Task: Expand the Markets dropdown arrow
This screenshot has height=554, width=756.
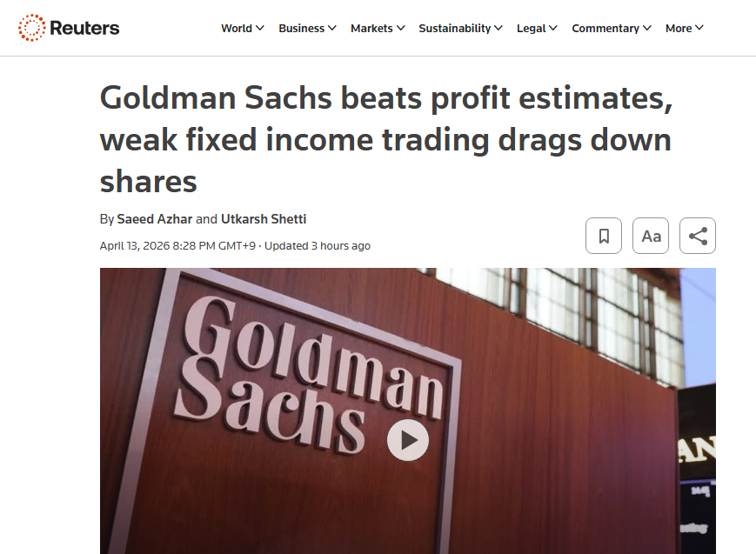Action: point(400,29)
